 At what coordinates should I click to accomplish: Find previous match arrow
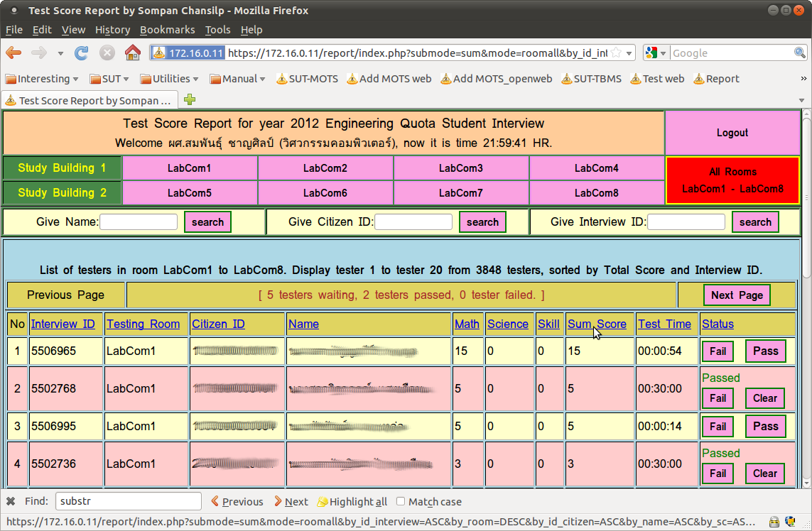[237, 501]
